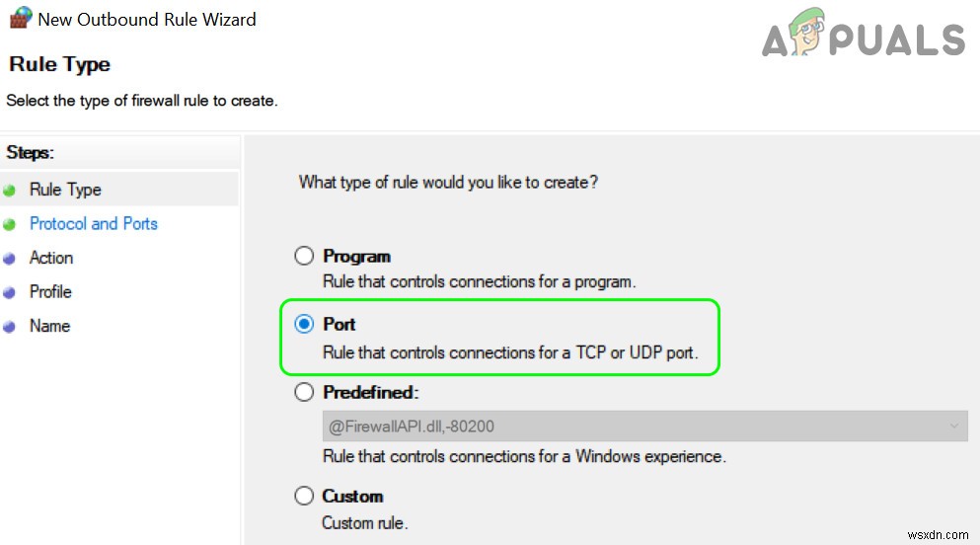
Task: Choose the Custom radio button
Action: coord(304,496)
